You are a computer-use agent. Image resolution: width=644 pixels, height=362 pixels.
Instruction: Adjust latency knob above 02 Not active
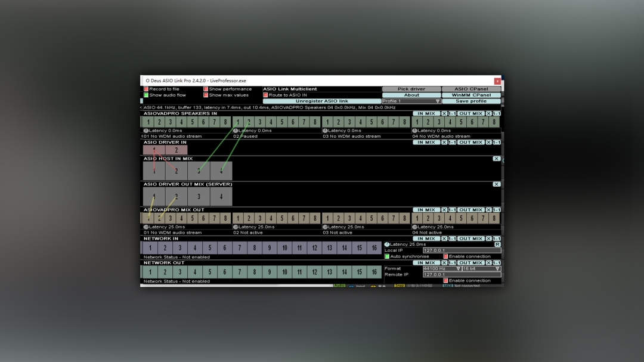pos(236,227)
